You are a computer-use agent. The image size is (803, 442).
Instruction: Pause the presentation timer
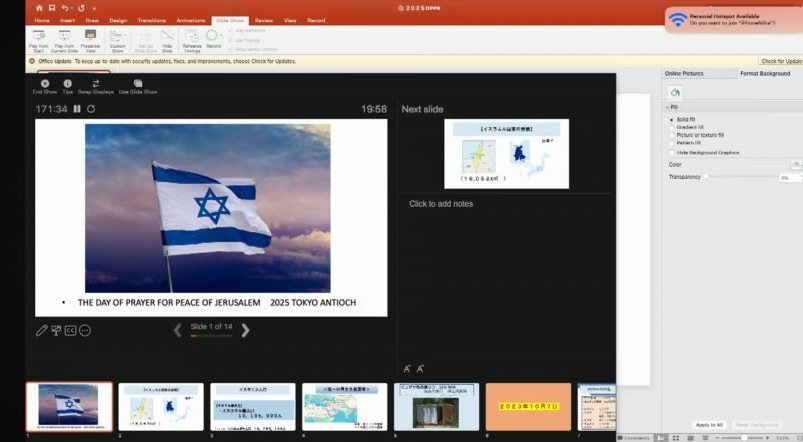pyautogui.click(x=77, y=109)
